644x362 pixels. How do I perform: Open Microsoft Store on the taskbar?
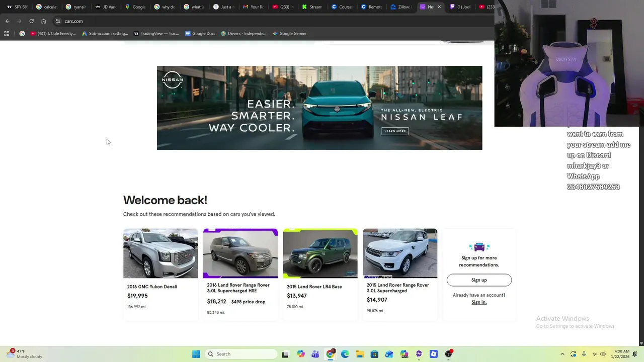(374, 354)
